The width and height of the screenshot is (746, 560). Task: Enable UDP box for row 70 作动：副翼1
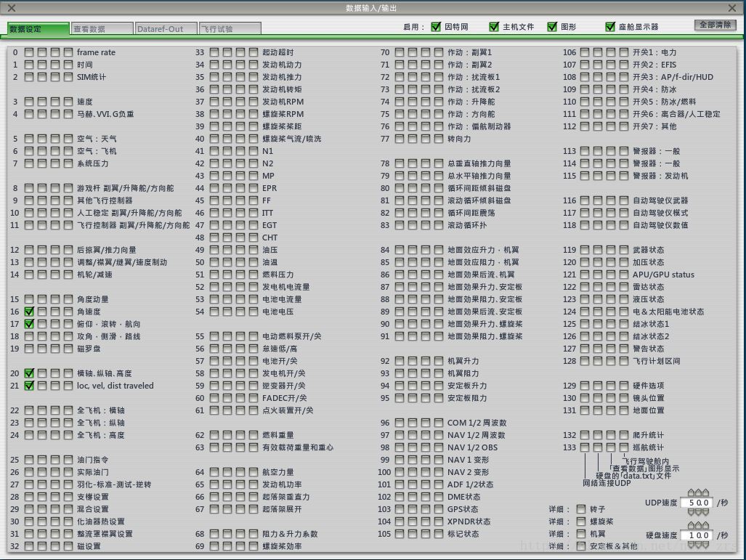400,52
